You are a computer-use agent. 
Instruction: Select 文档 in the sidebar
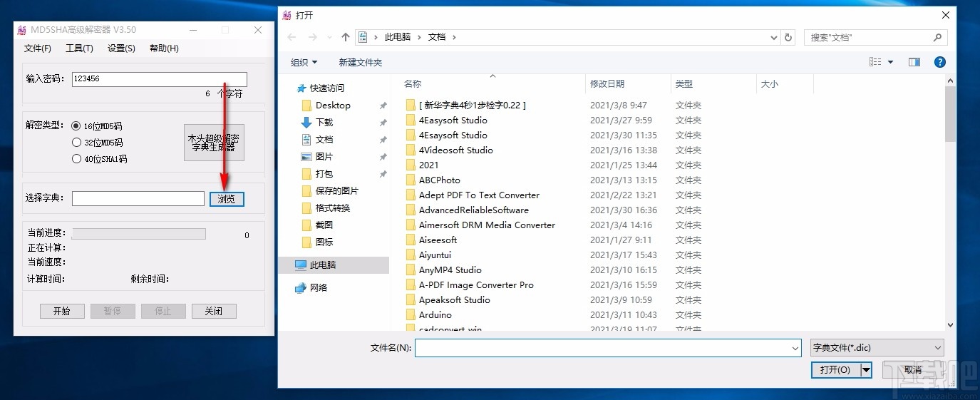tap(324, 140)
